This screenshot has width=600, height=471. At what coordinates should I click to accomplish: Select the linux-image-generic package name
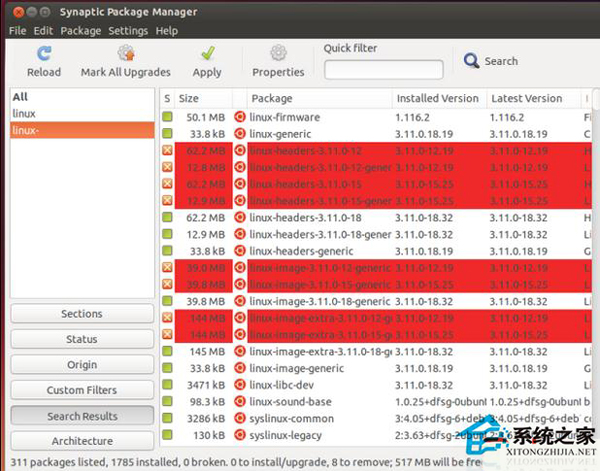click(297, 368)
